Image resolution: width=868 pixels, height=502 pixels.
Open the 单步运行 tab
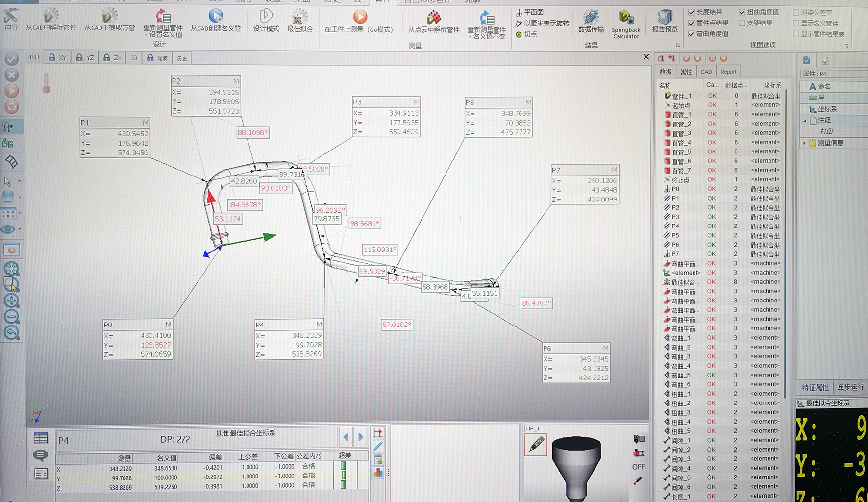click(x=850, y=387)
